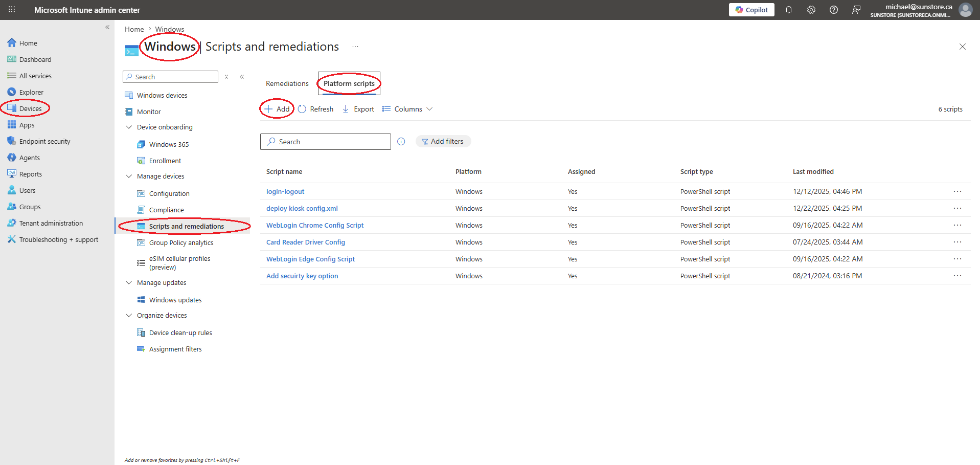
Task: Clear the resource menu search
Action: [226, 77]
